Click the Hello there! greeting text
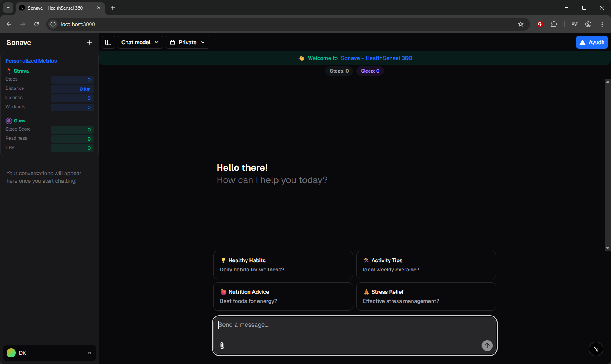 242,168
